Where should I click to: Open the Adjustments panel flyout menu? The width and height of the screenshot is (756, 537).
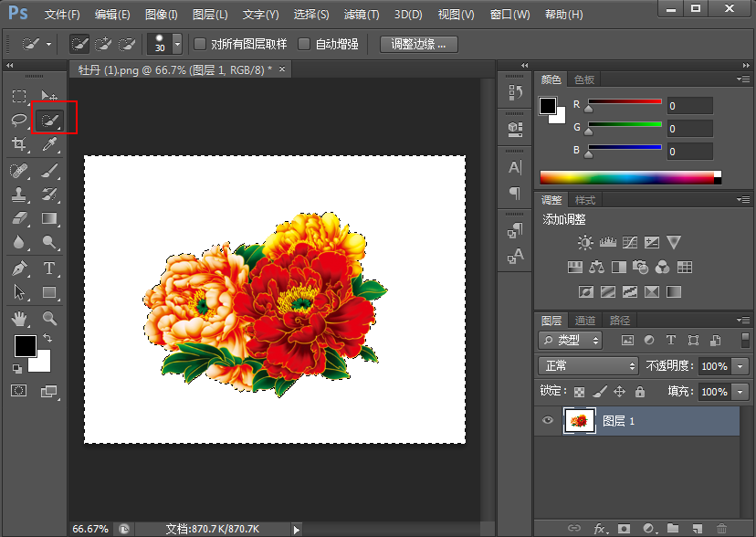point(742,199)
